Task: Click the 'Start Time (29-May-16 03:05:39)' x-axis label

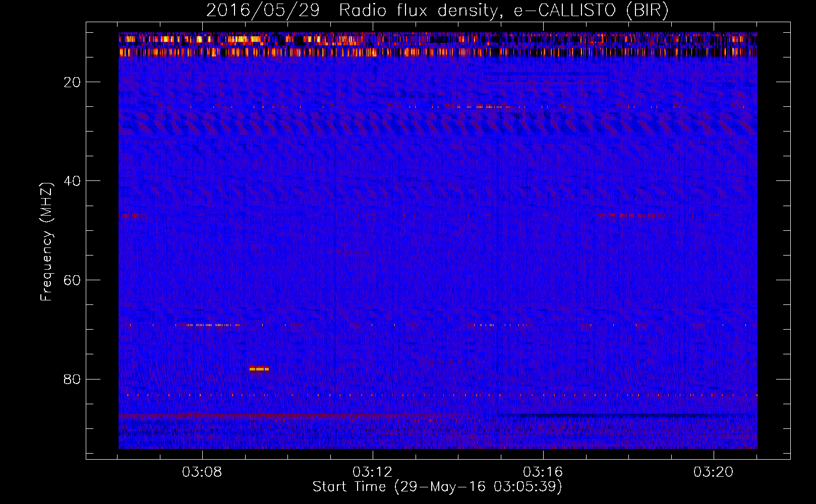Action: tap(437, 487)
